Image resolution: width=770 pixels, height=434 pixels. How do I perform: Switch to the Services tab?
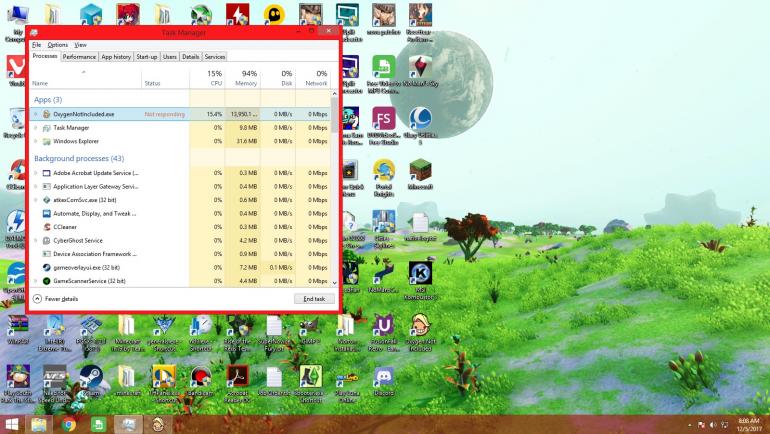point(215,57)
